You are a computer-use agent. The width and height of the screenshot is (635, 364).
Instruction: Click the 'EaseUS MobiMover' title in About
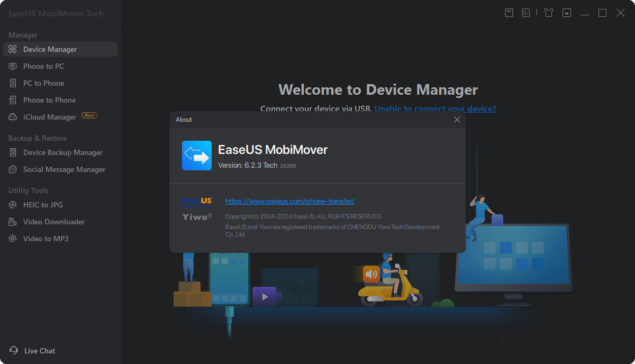click(273, 150)
